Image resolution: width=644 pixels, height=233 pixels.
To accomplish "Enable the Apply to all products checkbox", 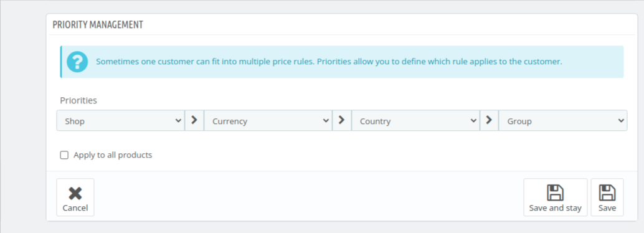I will point(64,155).
